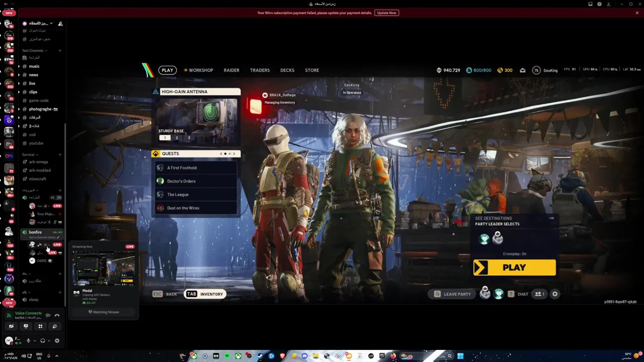Click the SouKing player level badge

tap(536, 70)
